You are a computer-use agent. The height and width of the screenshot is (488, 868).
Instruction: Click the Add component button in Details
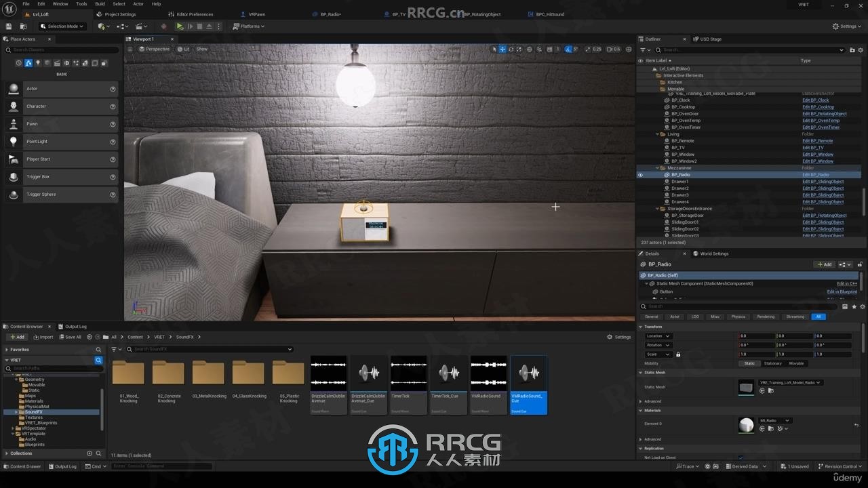pyautogui.click(x=825, y=264)
